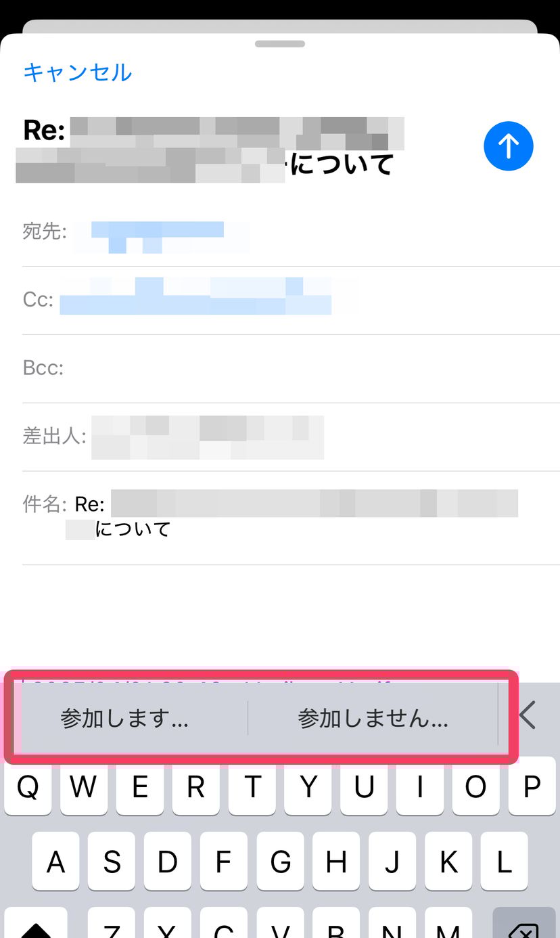The width and height of the screenshot is (560, 938).
Task: Tap the sheet grabber handle at top
Action: click(x=280, y=43)
